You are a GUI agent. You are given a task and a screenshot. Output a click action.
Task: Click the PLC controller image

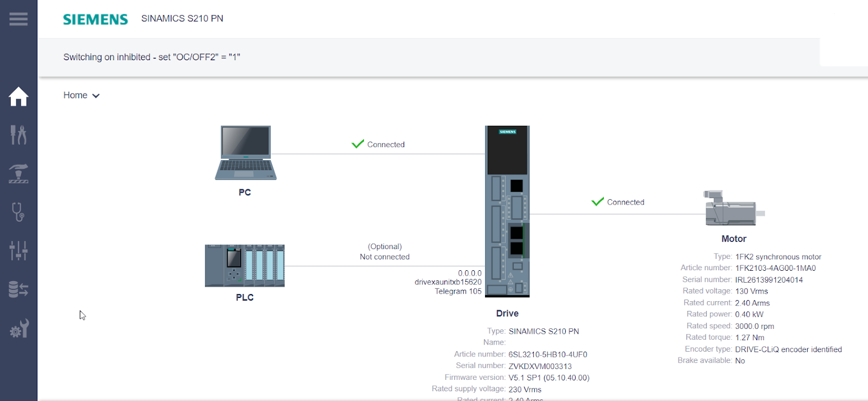245,265
